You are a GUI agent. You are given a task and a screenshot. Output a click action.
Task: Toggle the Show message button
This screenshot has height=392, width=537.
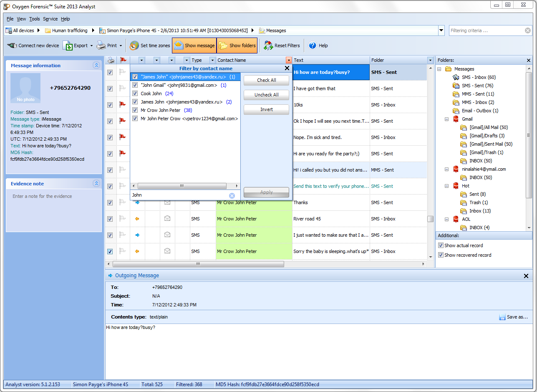pyautogui.click(x=194, y=46)
